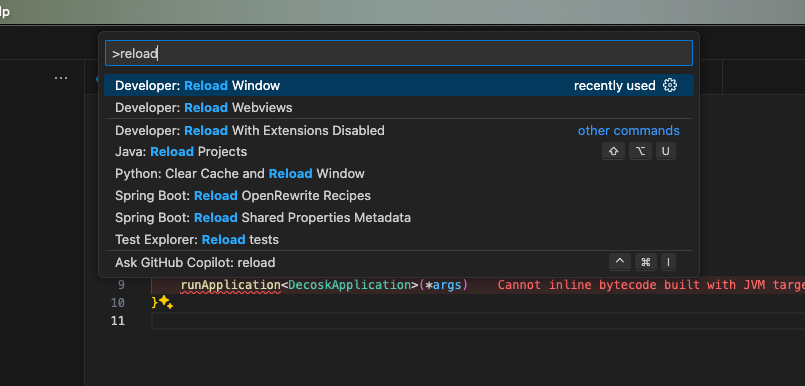Run Java: Reload Projects command
Image resolution: width=805 pixels, height=386 pixels.
(398, 152)
